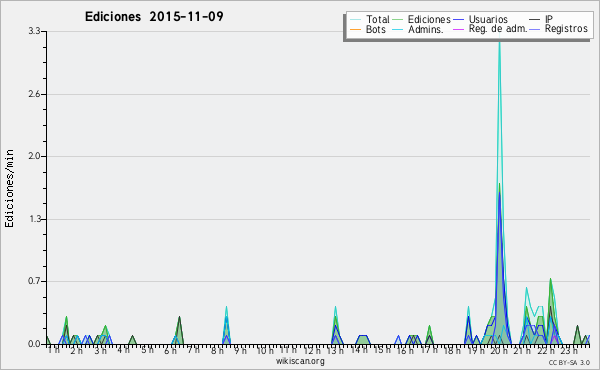Click the 2.0 y-axis value
The image size is (600, 370).
coord(34,156)
